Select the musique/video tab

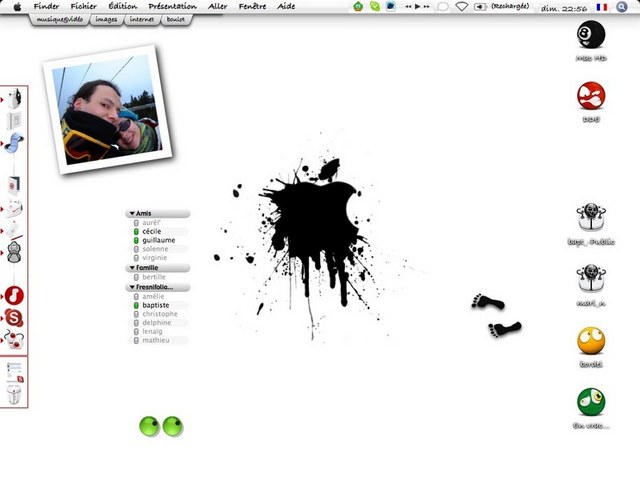(x=59, y=19)
